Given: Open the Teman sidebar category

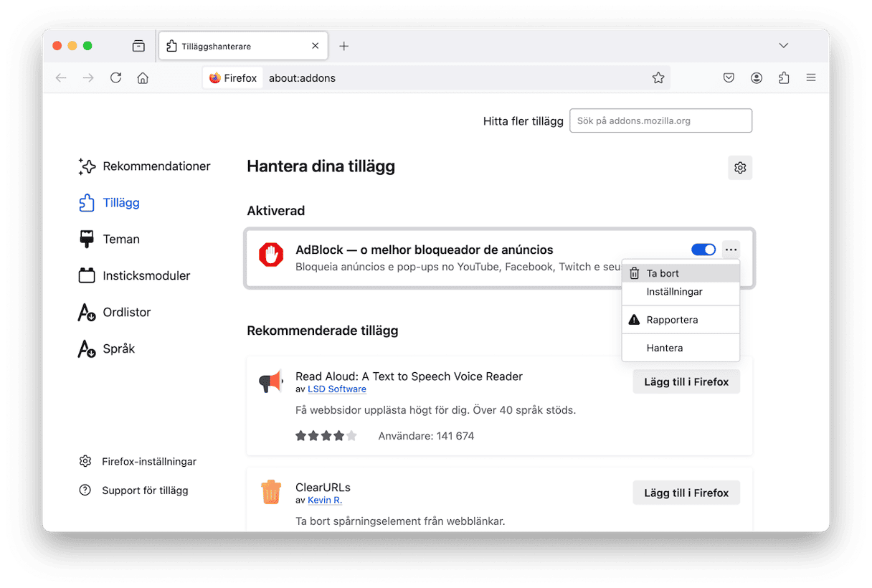Looking at the screenshot, I should pyautogui.click(x=109, y=240).
